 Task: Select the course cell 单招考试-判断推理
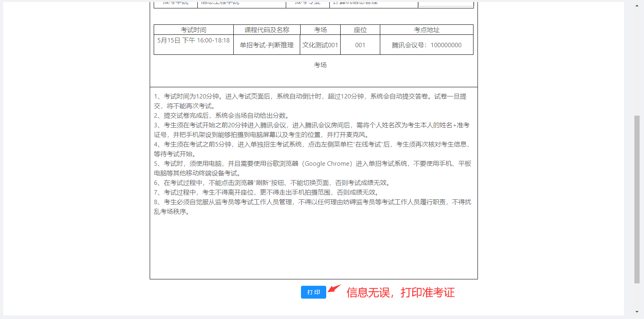click(x=267, y=45)
